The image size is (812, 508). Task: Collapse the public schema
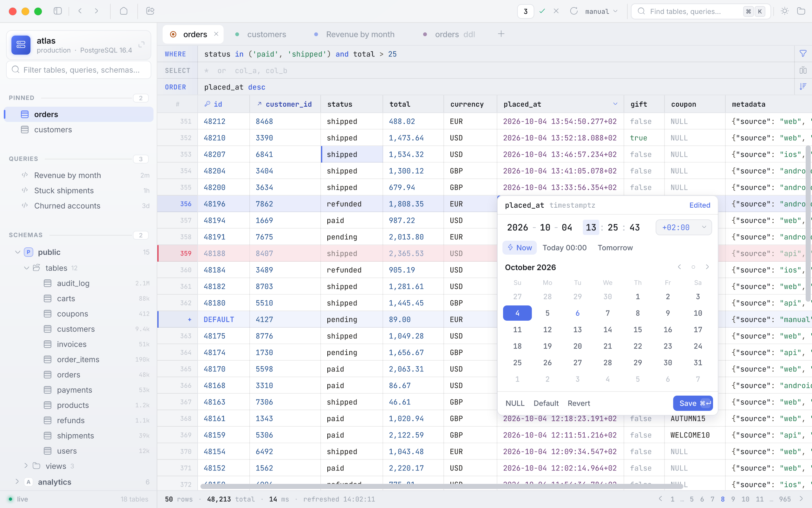coord(17,252)
